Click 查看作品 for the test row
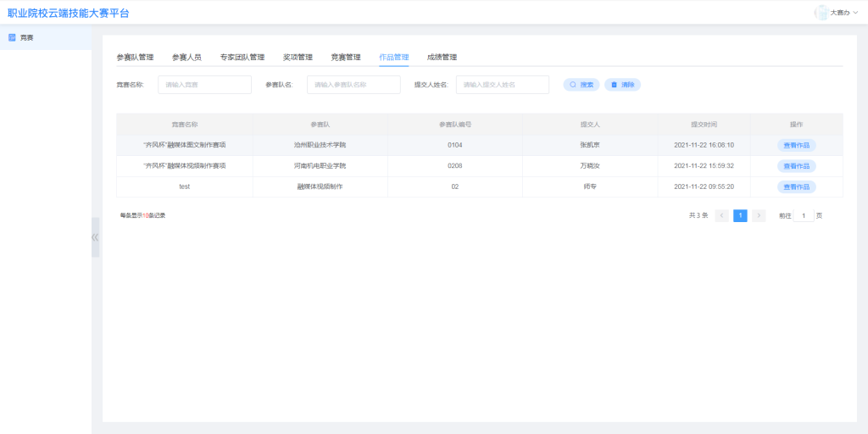The height and width of the screenshot is (434, 868). pyautogui.click(x=796, y=186)
